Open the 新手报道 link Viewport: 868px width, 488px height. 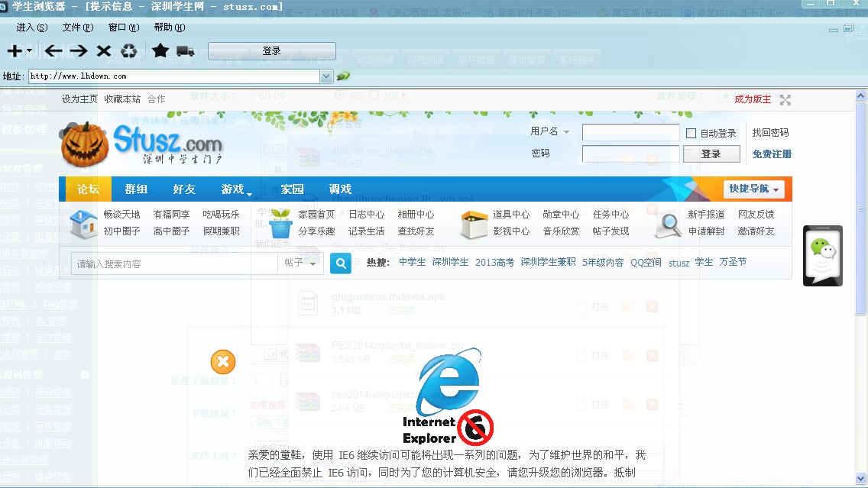coord(706,215)
